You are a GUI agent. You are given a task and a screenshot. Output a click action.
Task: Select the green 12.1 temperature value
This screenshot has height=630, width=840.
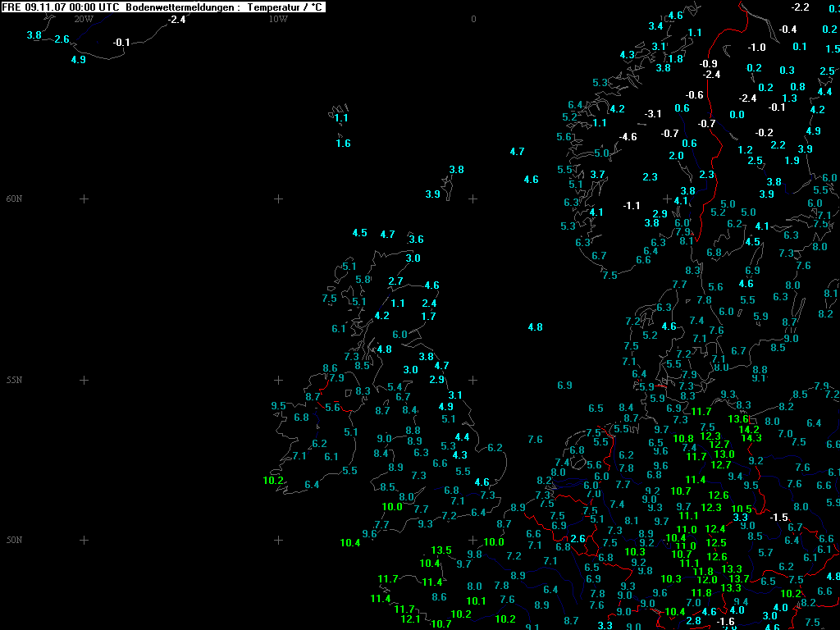point(410,619)
